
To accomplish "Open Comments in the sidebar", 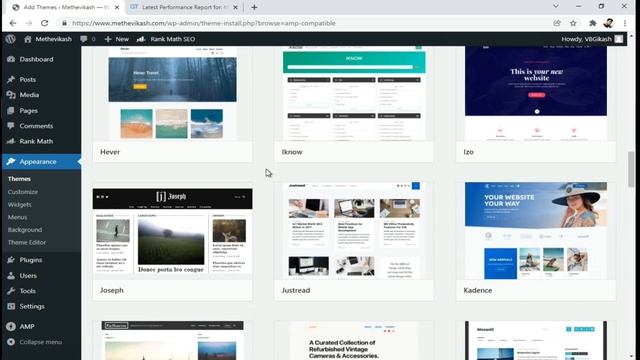I will point(36,126).
